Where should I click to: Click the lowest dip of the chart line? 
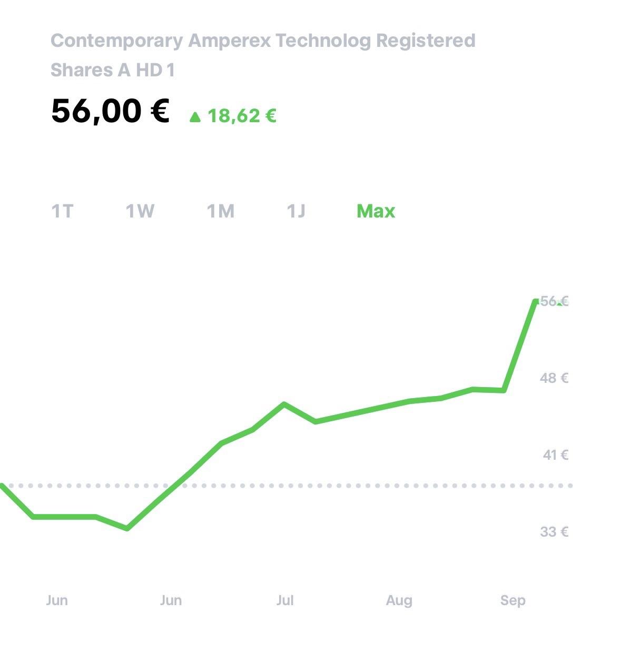(x=127, y=528)
